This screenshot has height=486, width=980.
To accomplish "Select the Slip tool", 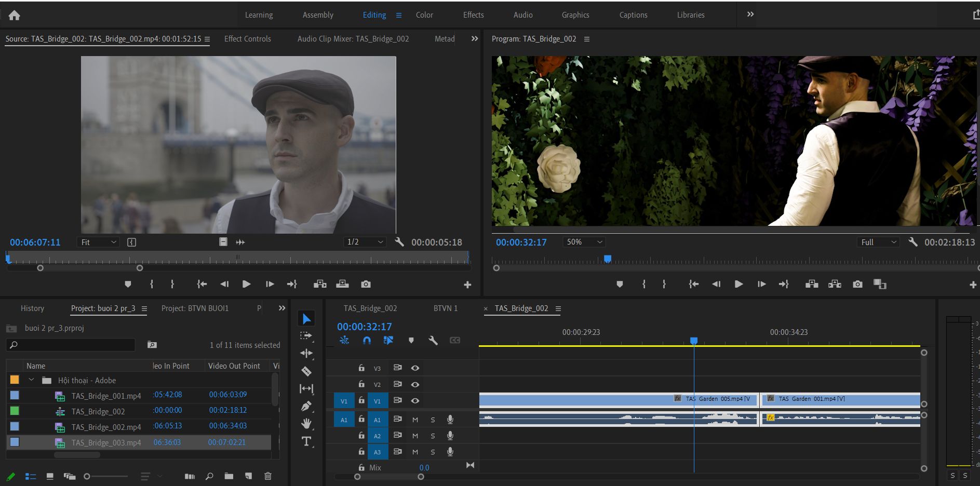I will click(x=306, y=388).
